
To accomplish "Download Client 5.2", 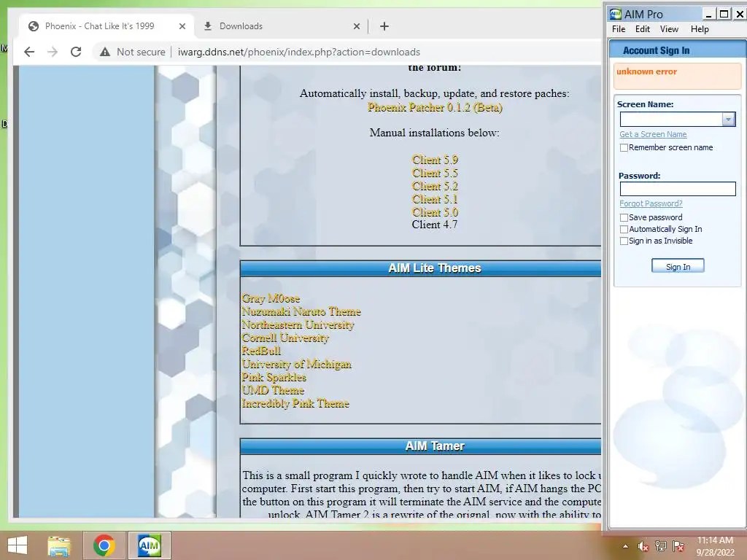I will point(435,186).
